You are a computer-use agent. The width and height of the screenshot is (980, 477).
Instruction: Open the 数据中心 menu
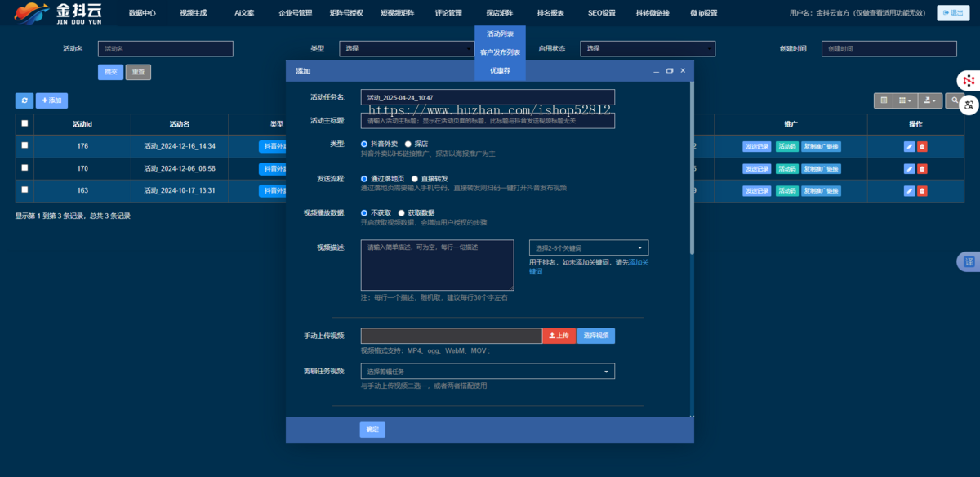click(142, 13)
